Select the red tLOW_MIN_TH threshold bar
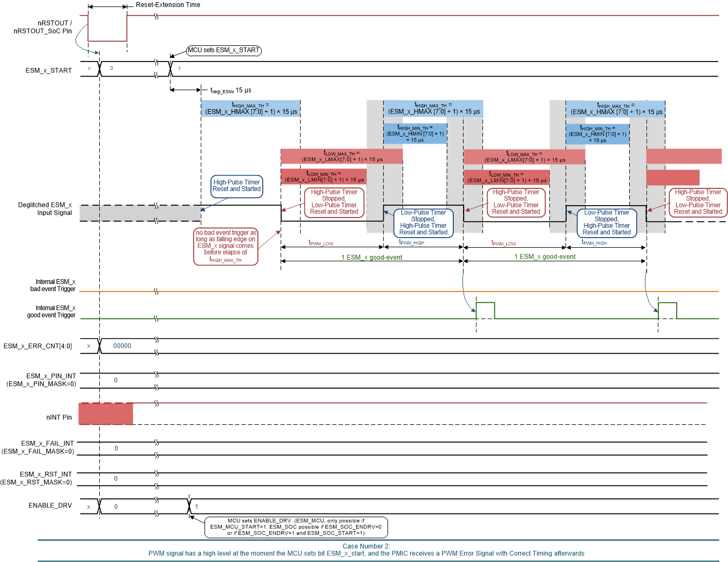This screenshot has width=728, height=562. coord(323,176)
